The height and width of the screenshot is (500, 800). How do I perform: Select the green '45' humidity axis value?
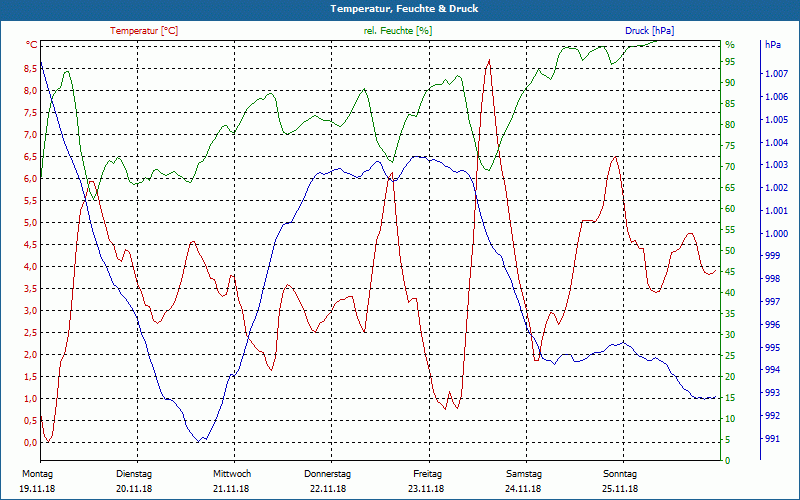[x=730, y=272]
